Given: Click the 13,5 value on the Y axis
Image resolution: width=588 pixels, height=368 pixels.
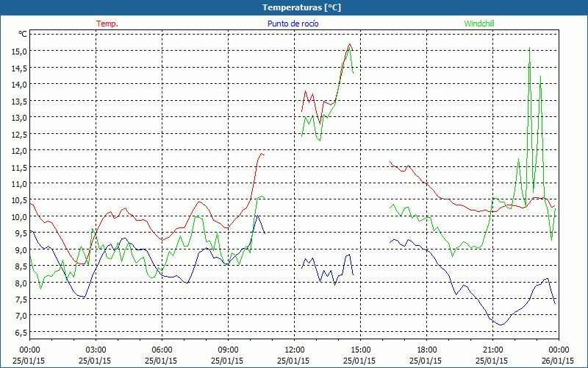Looking at the screenshot, I should pyautogui.click(x=20, y=101).
